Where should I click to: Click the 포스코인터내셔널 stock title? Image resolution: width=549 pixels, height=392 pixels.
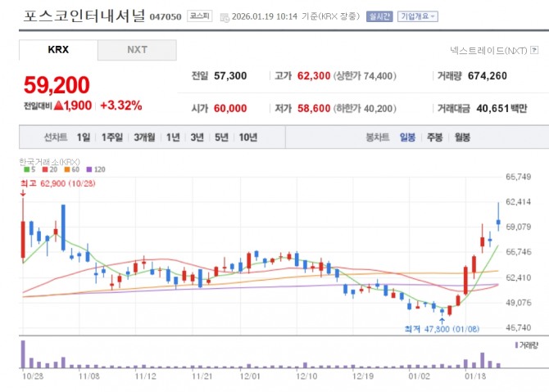pos(84,16)
